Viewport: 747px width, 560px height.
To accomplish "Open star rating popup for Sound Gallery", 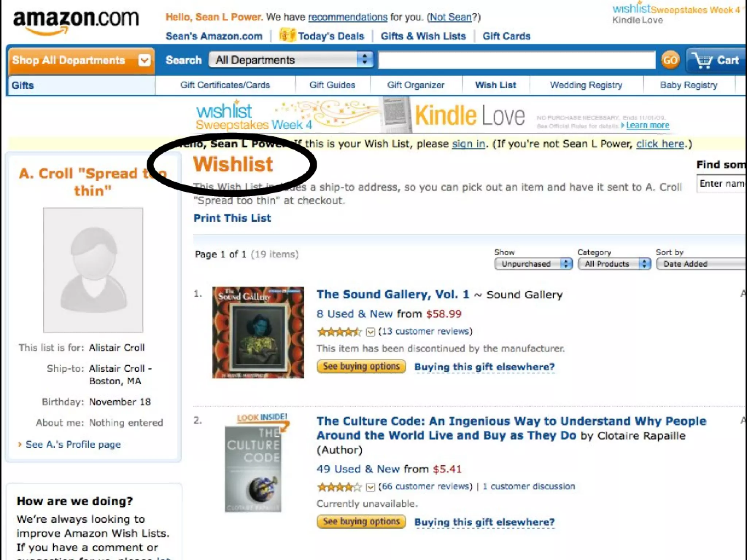I will point(370,332).
